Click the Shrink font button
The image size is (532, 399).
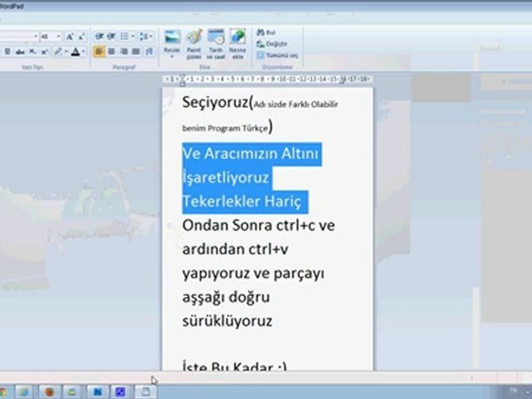(81, 37)
